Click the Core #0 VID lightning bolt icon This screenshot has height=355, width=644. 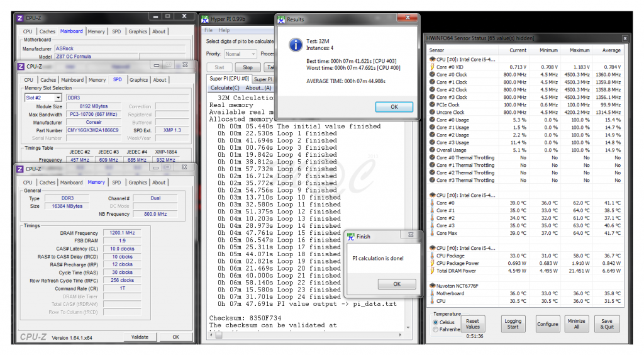click(x=432, y=67)
